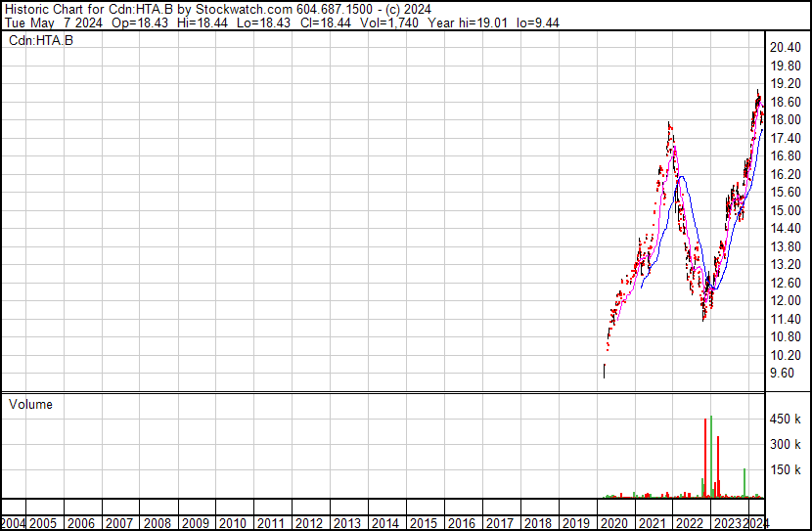Select the 18.00 price axis label
Viewport: 812px width, 531px height.
click(x=785, y=119)
